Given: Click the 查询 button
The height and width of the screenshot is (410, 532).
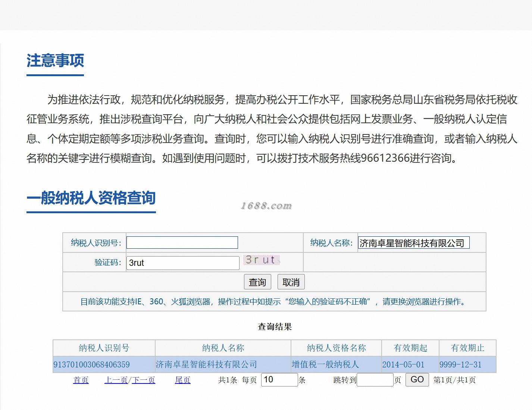Looking at the screenshot, I should pos(257,282).
